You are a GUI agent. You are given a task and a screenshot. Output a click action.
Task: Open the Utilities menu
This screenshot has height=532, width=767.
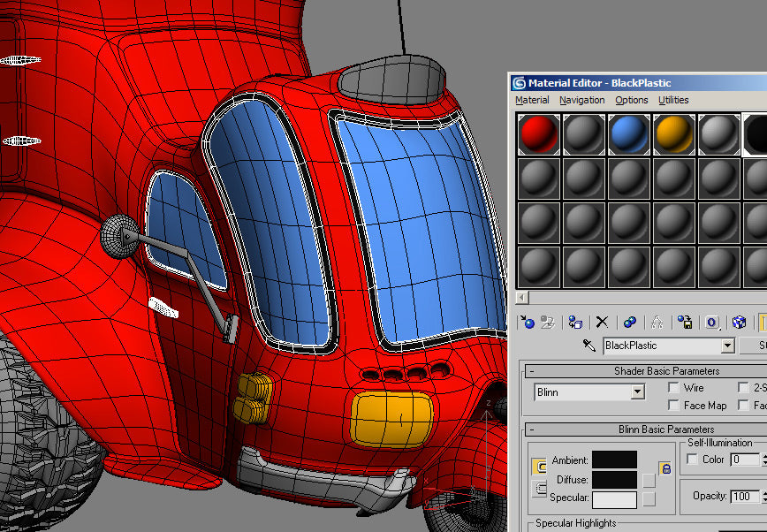673,100
